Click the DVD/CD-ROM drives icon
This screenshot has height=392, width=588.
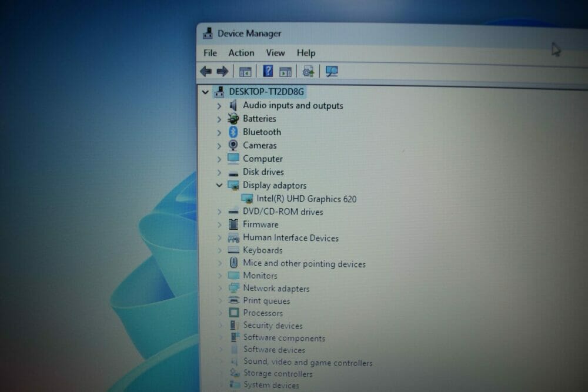pos(233,212)
